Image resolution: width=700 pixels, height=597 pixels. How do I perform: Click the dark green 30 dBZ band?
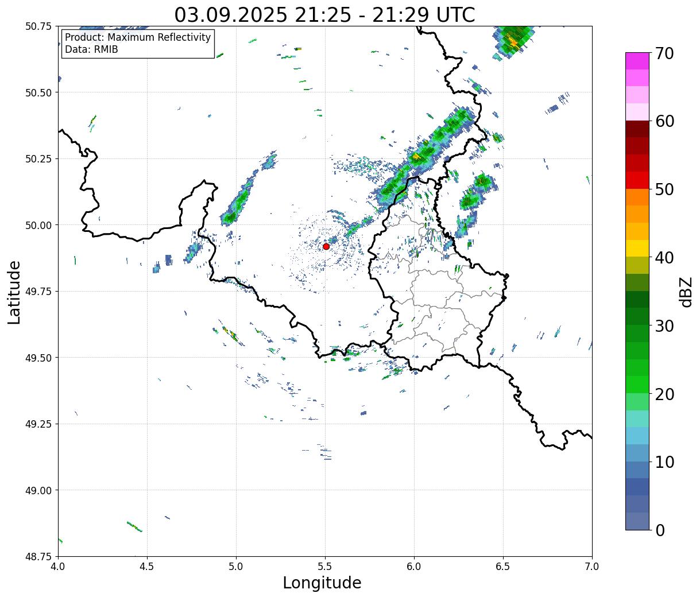pyautogui.click(x=637, y=317)
